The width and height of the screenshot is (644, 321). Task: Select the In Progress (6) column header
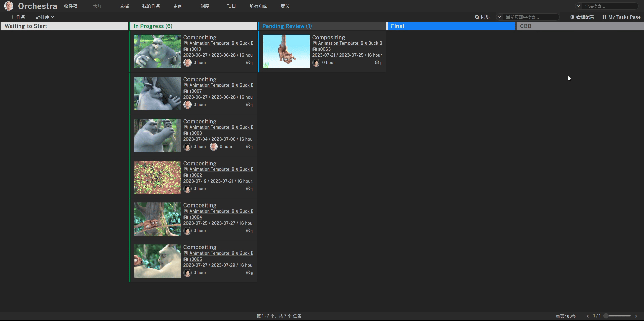coord(194,26)
